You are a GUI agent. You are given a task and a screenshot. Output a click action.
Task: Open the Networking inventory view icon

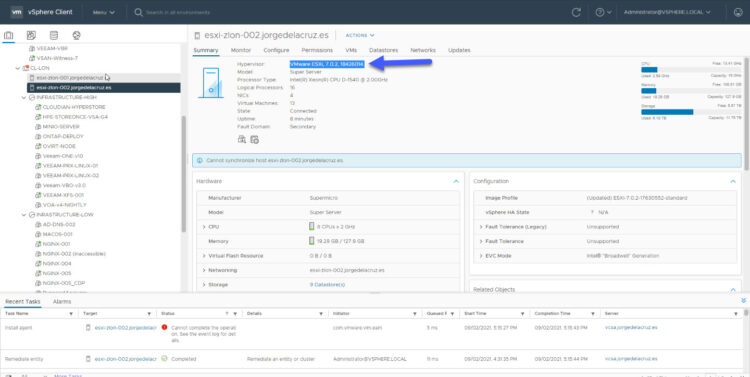click(77, 35)
